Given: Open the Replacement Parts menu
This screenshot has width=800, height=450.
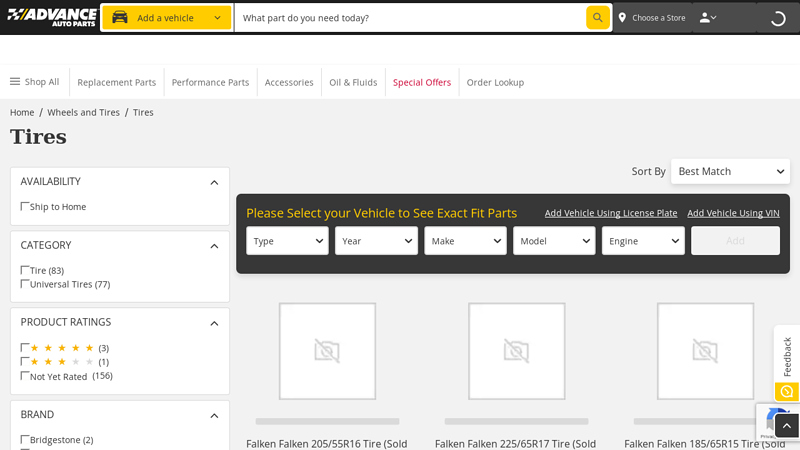Looking at the screenshot, I should tap(116, 82).
